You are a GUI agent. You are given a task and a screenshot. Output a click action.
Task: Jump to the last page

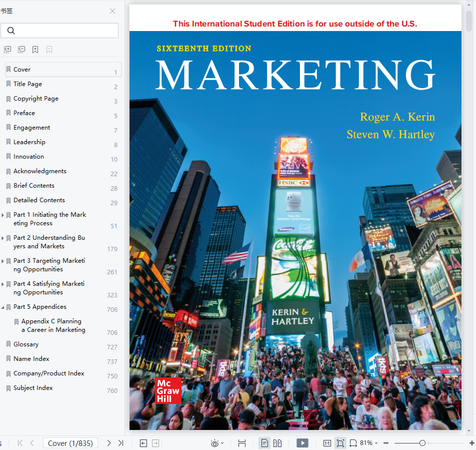click(x=120, y=443)
